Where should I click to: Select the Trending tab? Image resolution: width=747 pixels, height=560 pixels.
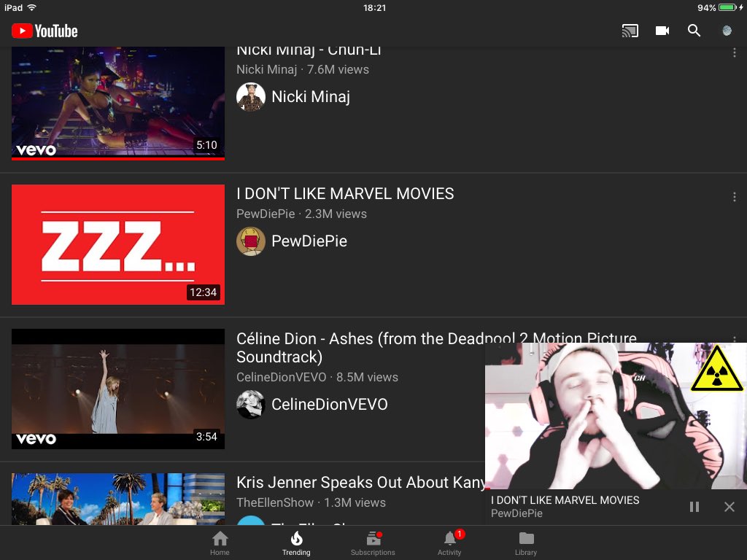tap(296, 543)
